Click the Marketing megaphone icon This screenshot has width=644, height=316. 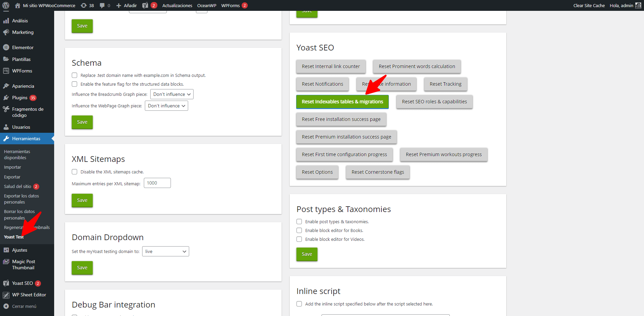[6, 32]
